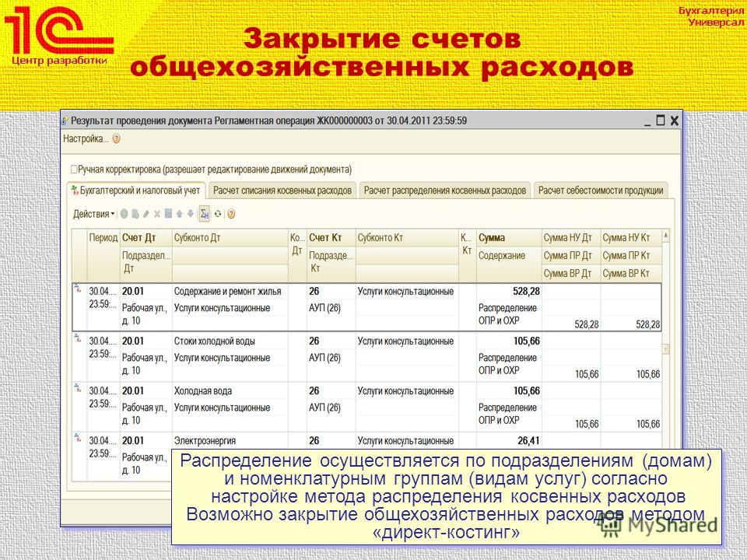Click Распределение ОПР и ОХР in the first row
This screenshot has width=747, height=560.
[x=507, y=314]
